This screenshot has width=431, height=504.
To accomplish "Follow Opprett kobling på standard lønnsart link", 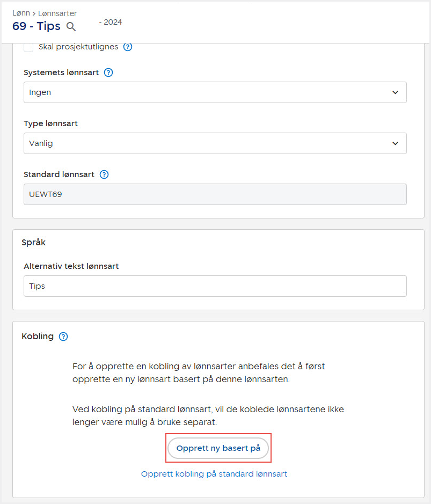I will coord(214,474).
